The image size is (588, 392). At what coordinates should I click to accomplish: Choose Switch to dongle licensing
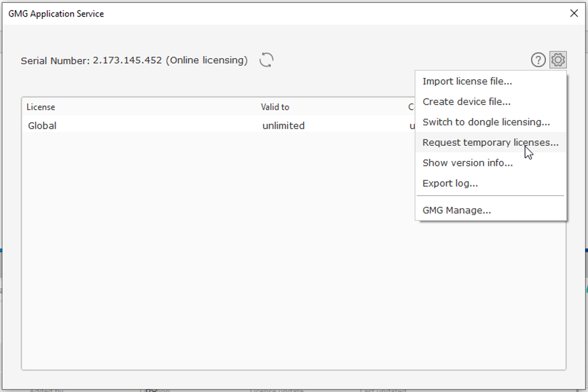pyautogui.click(x=491, y=122)
